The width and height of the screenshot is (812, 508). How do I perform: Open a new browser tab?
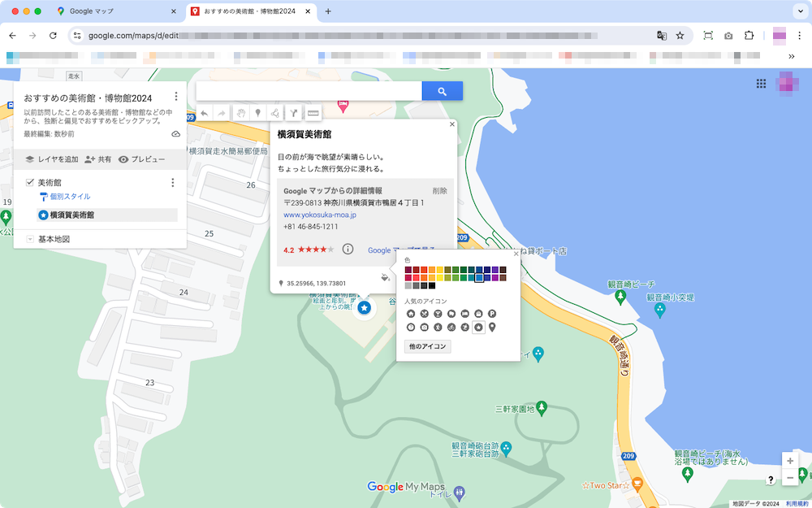coord(328,11)
